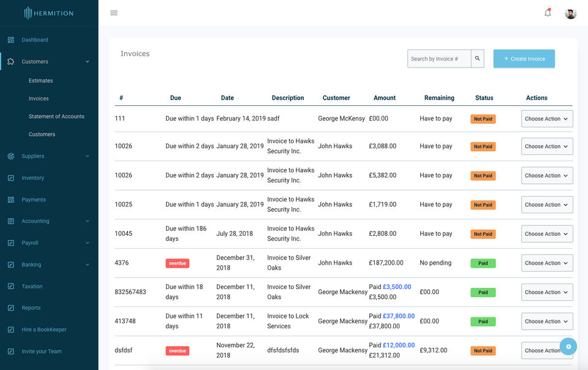Click the Inventory sidebar icon
588x370 pixels.
coord(11,178)
